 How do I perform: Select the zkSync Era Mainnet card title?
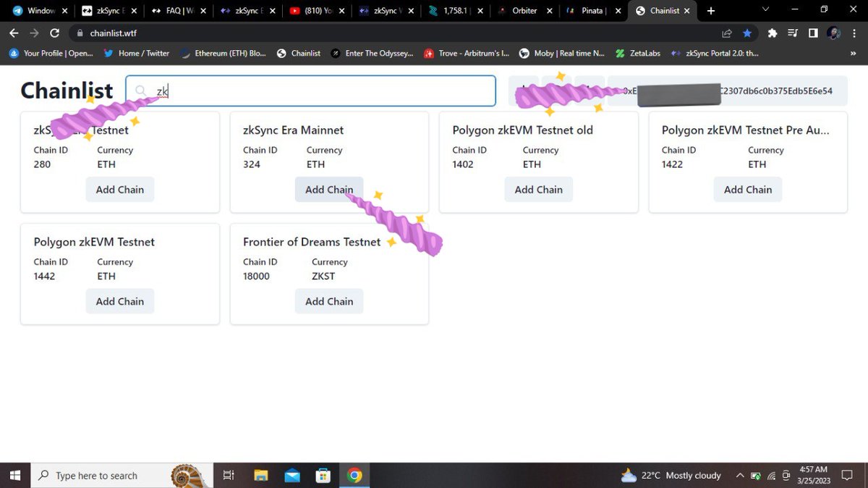coord(294,130)
